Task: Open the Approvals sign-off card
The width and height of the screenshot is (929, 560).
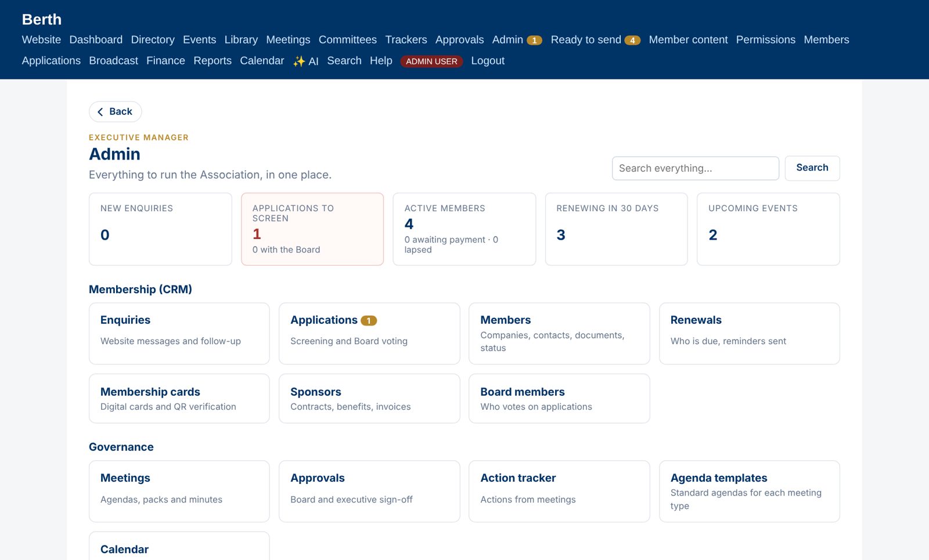Action: pyautogui.click(x=369, y=492)
